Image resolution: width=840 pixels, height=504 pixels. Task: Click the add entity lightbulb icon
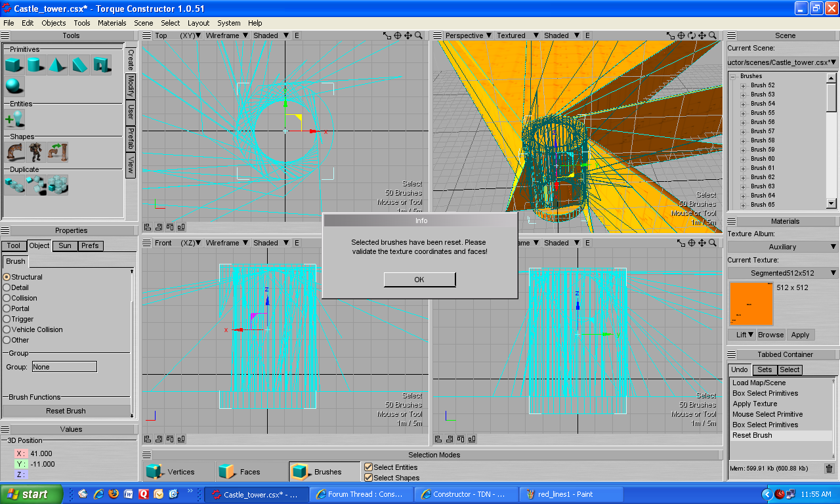coord(14,119)
